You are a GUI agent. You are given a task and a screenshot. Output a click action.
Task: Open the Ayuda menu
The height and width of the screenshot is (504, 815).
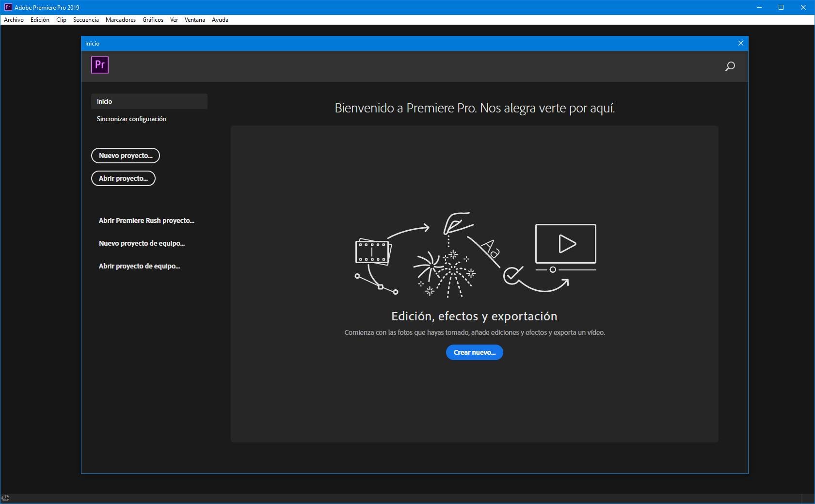pyautogui.click(x=220, y=20)
